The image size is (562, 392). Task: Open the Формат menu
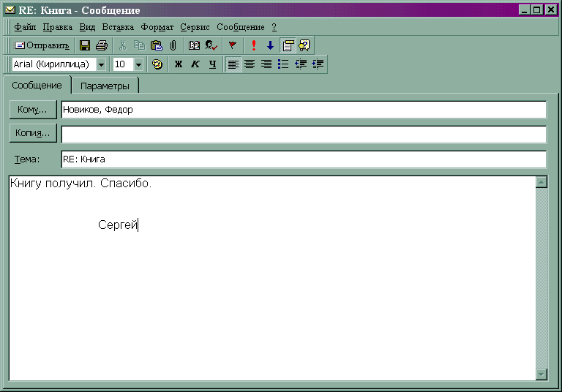[157, 27]
